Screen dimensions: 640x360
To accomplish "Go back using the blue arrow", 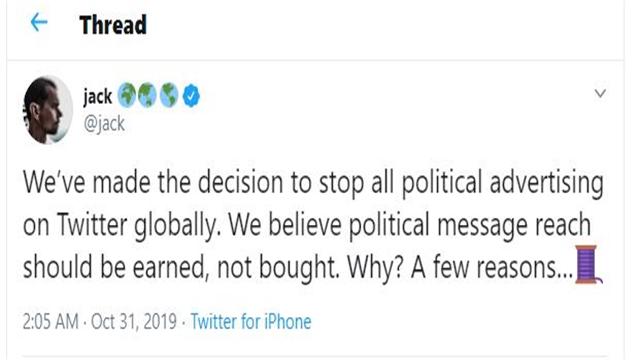I will pyautogui.click(x=39, y=22).
